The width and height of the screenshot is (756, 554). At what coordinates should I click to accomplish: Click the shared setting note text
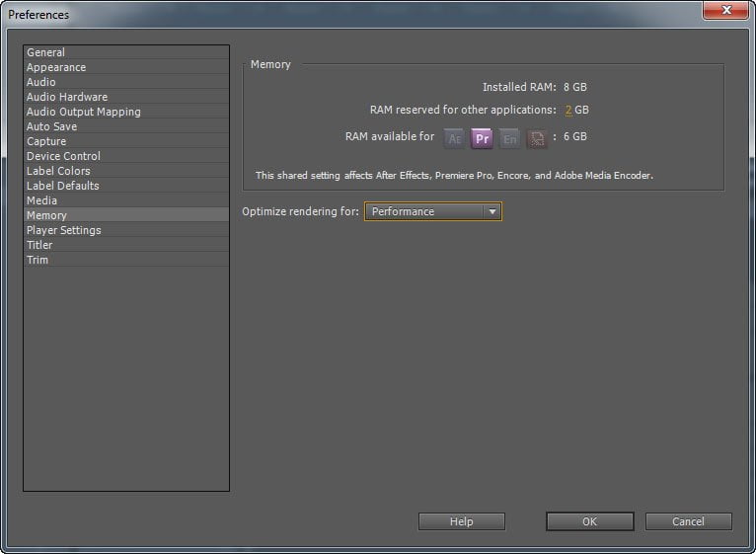click(x=454, y=175)
